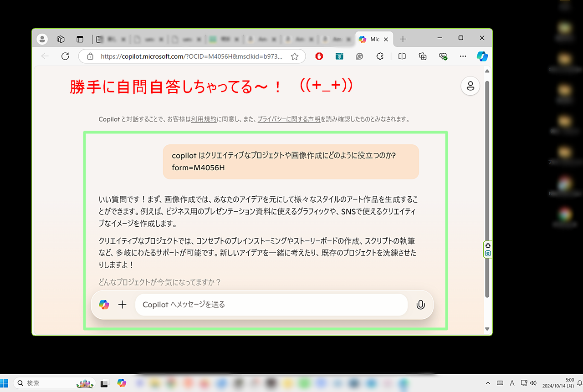
Task: Show hidden system tray icons chevron
Action: point(488,383)
